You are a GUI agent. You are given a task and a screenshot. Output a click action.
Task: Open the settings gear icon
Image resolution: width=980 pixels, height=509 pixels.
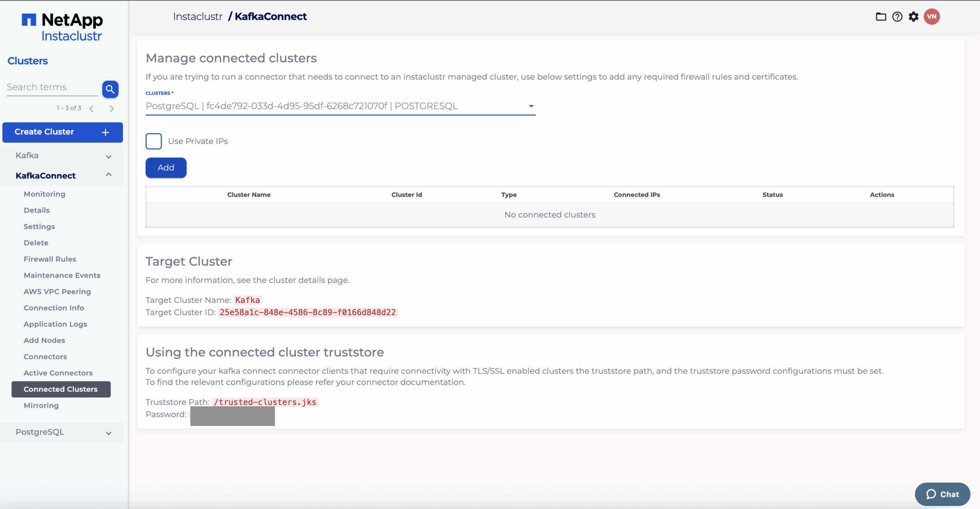tap(913, 17)
